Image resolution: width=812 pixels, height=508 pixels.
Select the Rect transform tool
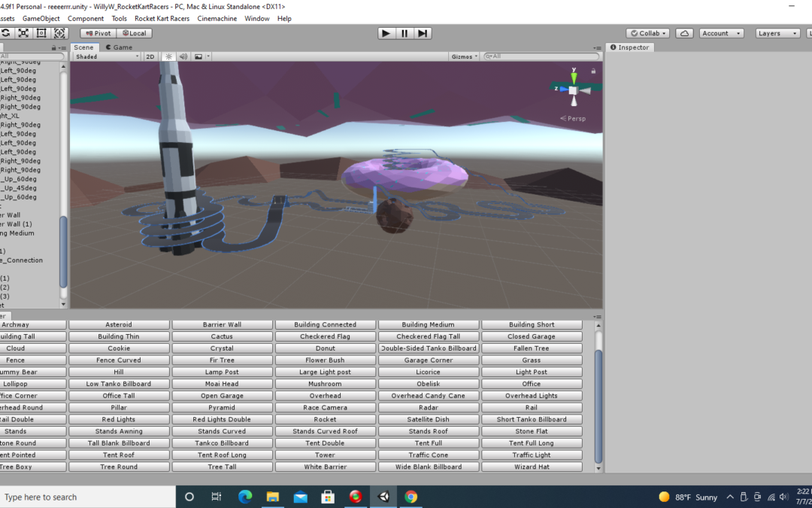point(41,33)
